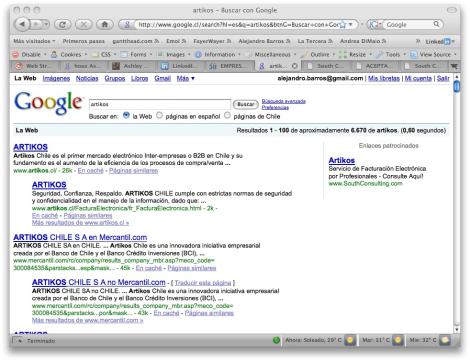470x361 pixels.
Task: Click the weather icon next to 'Mar: 11° C'
Action: [397, 340]
